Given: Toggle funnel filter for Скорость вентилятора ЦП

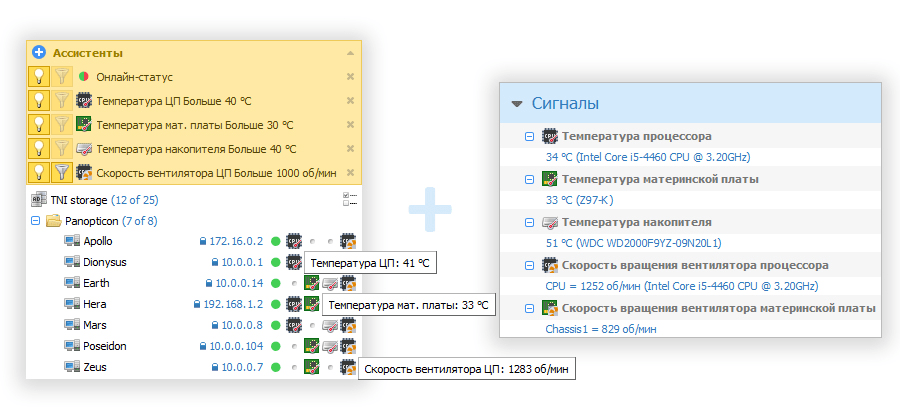Looking at the screenshot, I should tap(62, 172).
